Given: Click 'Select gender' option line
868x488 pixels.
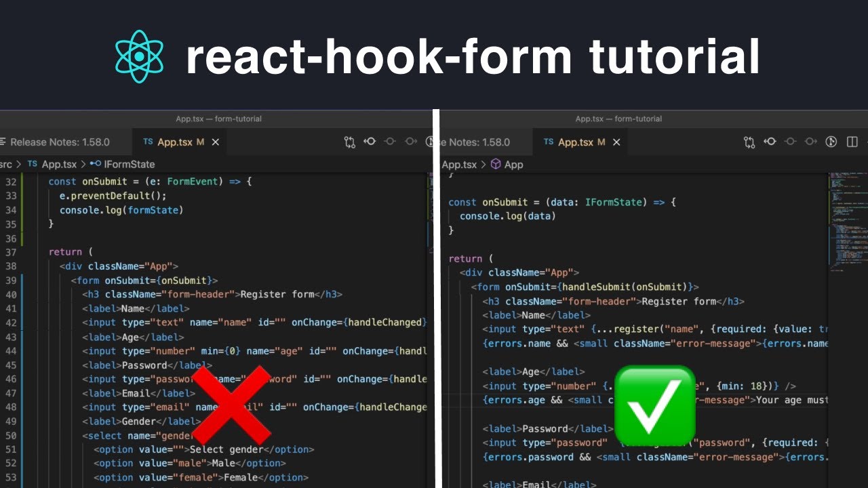Looking at the screenshot, I should (x=204, y=449).
